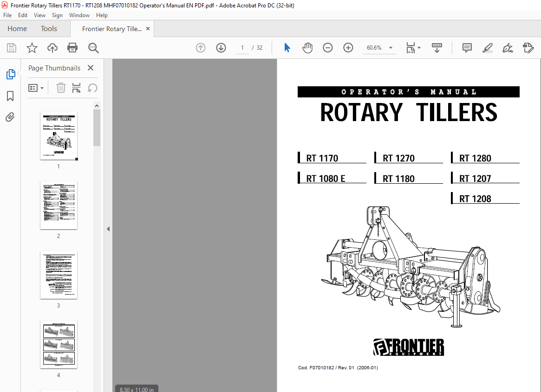Open the Window menu

(x=79, y=15)
